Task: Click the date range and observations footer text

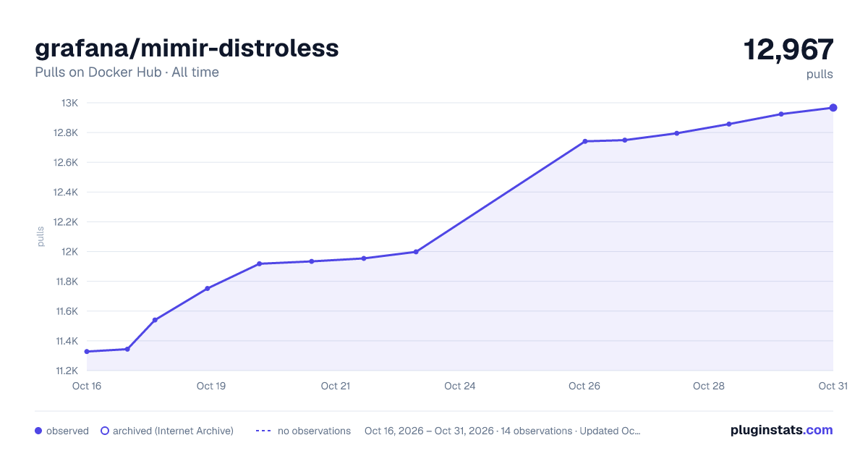Action: tap(502, 431)
